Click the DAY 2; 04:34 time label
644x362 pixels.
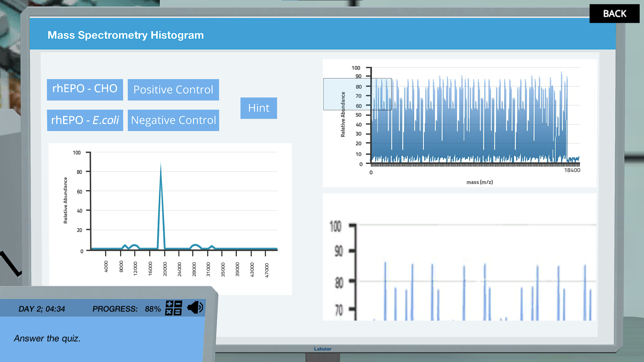pos(42,309)
